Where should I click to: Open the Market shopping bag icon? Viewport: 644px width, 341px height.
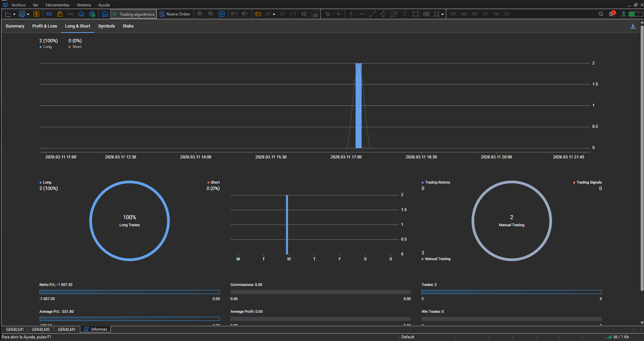[60, 14]
